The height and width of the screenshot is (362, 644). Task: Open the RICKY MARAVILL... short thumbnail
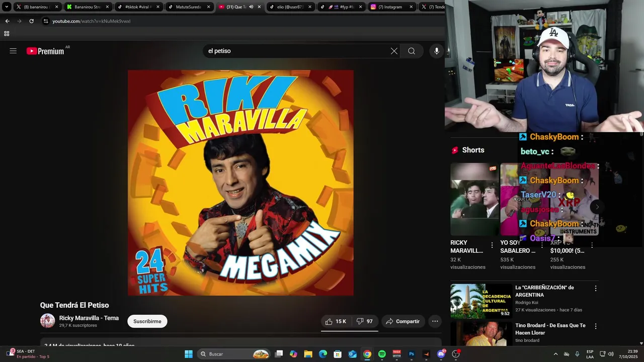(474, 199)
